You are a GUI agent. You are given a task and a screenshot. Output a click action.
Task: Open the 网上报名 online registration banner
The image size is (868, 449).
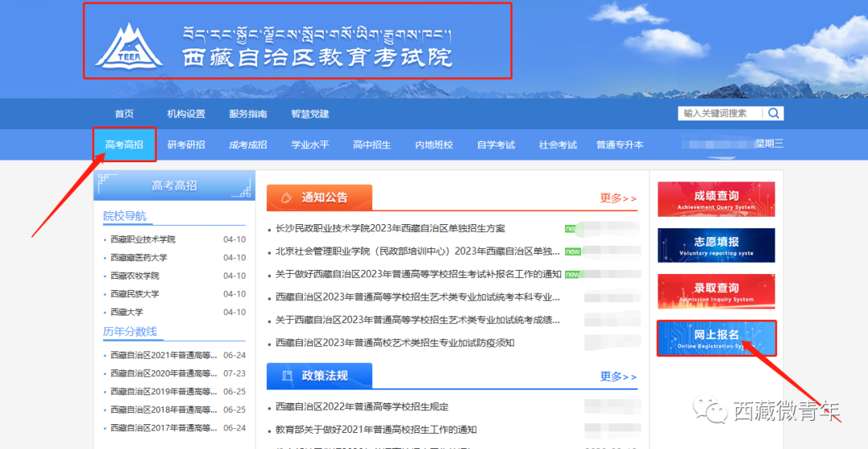point(716,338)
